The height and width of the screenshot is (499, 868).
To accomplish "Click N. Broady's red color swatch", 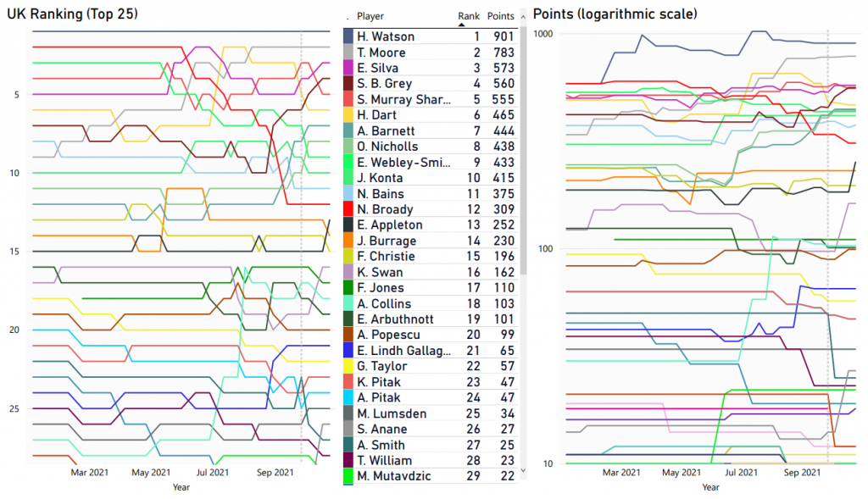I will pyautogui.click(x=348, y=209).
